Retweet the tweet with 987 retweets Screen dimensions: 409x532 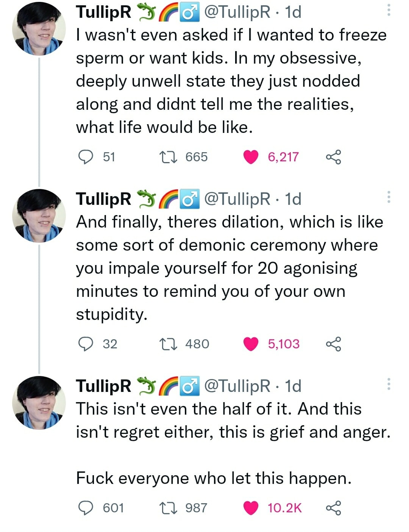(168, 508)
